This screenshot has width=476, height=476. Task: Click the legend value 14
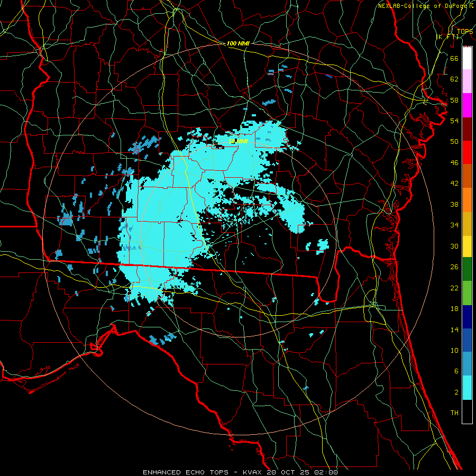tap(454, 329)
